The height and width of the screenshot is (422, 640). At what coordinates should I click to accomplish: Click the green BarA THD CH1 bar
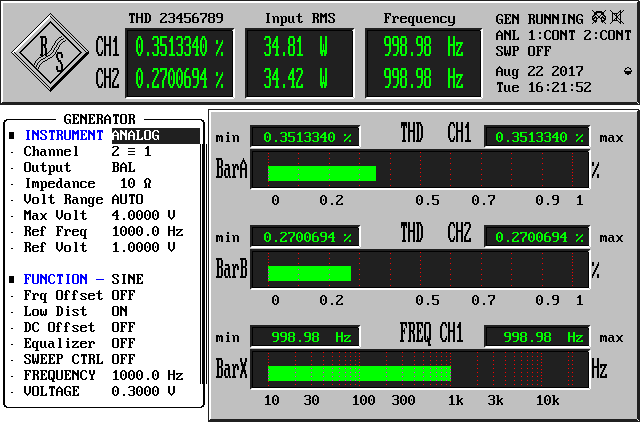point(322,173)
